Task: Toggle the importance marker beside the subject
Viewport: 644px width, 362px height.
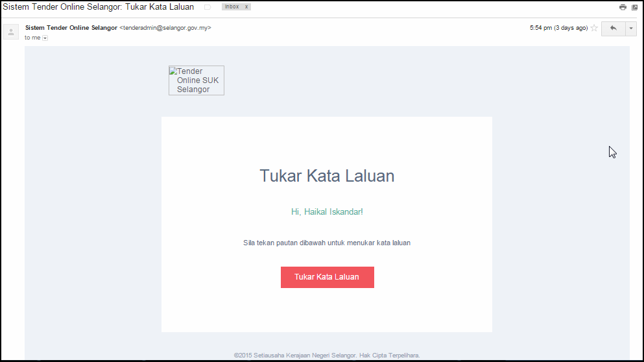Action: [x=208, y=7]
